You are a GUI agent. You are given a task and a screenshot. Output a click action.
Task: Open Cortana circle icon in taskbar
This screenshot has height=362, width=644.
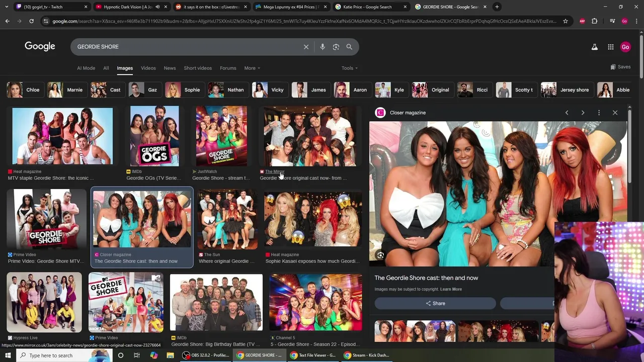(x=120, y=355)
